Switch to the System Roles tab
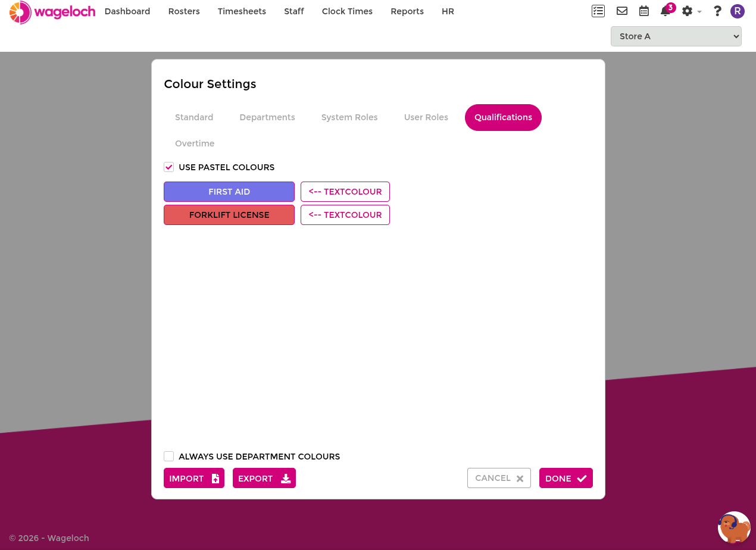 point(349,117)
